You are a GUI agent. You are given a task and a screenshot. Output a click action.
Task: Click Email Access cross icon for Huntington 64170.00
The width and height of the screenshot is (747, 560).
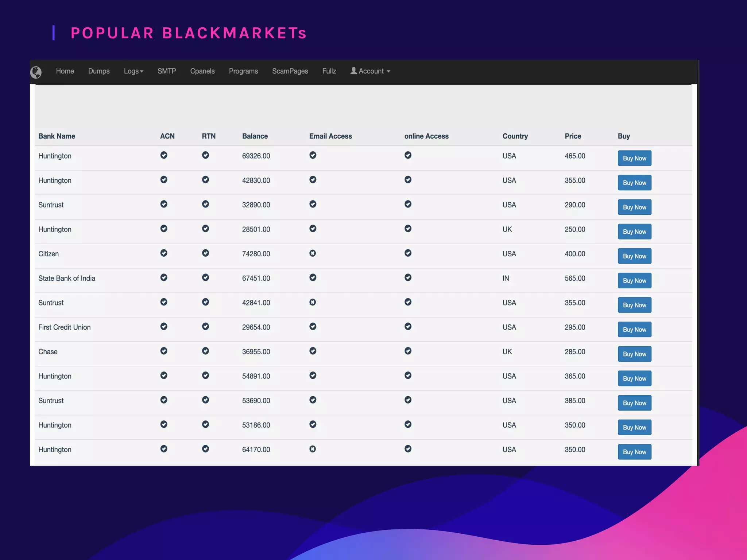[x=313, y=449]
